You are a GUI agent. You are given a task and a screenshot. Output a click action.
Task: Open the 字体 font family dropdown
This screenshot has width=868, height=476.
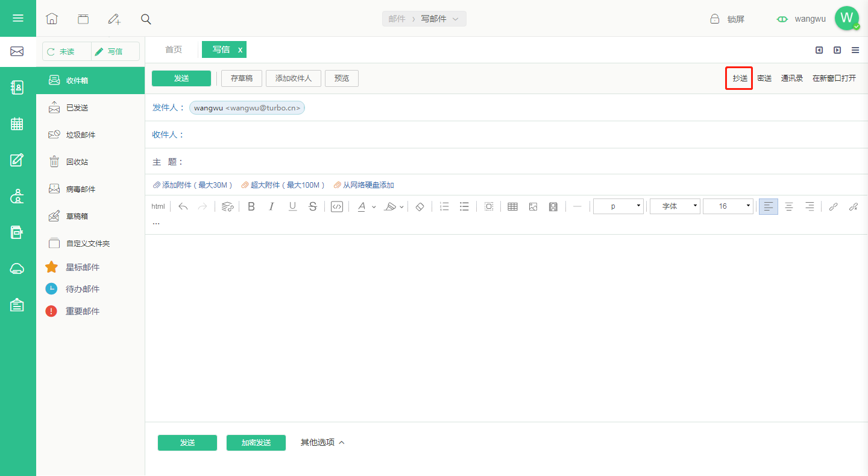675,206
